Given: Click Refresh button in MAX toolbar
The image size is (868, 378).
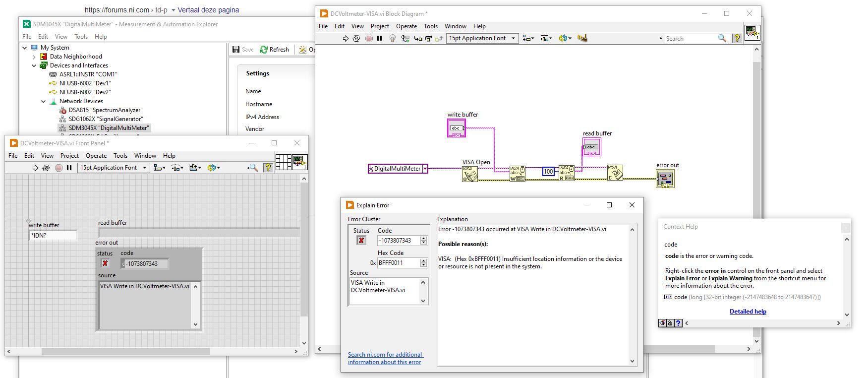Looking at the screenshot, I should (x=274, y=50).
